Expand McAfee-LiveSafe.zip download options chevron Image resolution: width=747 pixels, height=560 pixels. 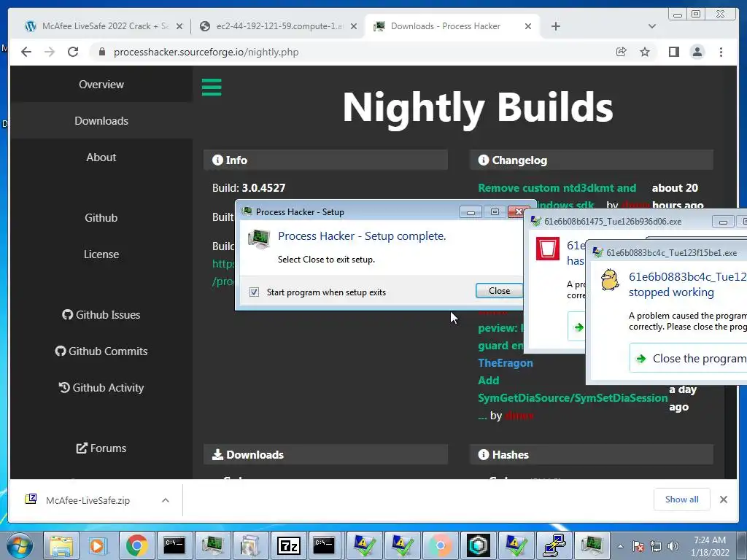[166, 500]
